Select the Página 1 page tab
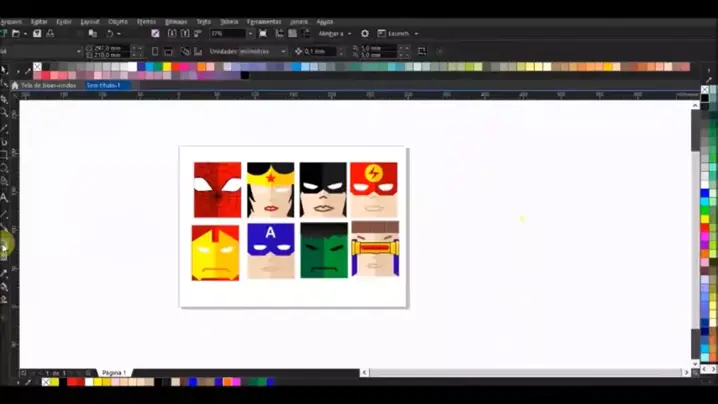 (113, 373)
